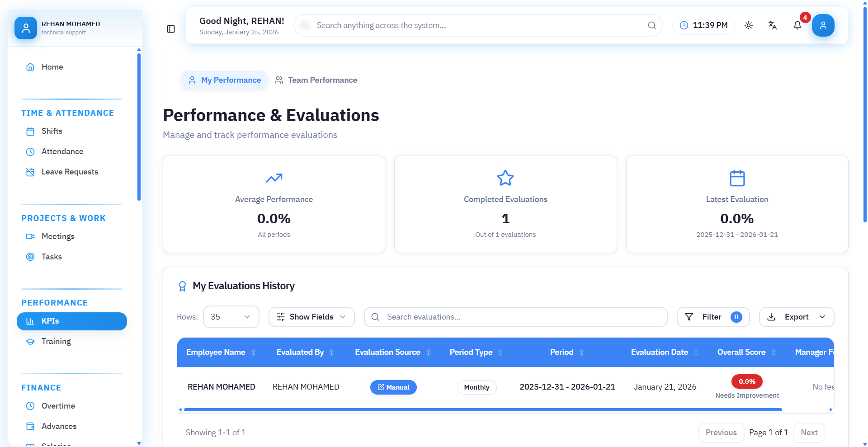Viewport: 868px width, 447px height.
Task: Click the trend icon on Average Performance
Action: click(274, 178)
